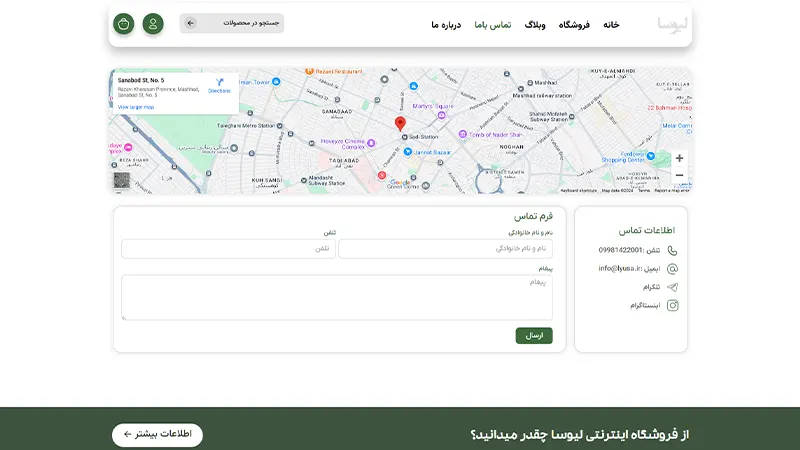Click the لیوسا site logo
The height and width of the screenshot is (450, 800).
(672, 24)
